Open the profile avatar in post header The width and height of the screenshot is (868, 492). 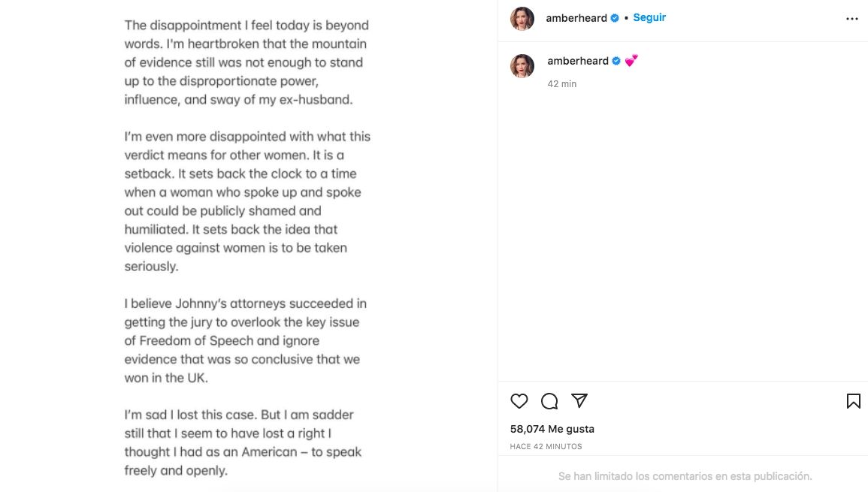tap(522, 19)
